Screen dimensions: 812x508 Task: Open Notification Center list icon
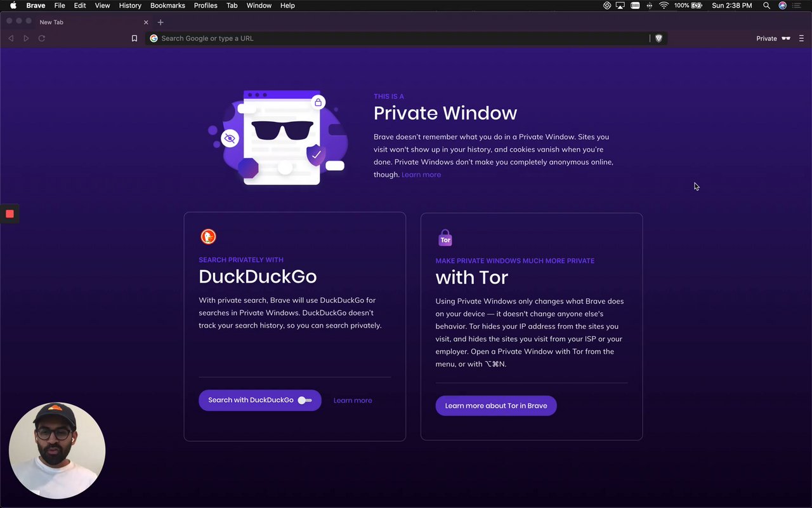pyautogui.click(x=797, y=5)
